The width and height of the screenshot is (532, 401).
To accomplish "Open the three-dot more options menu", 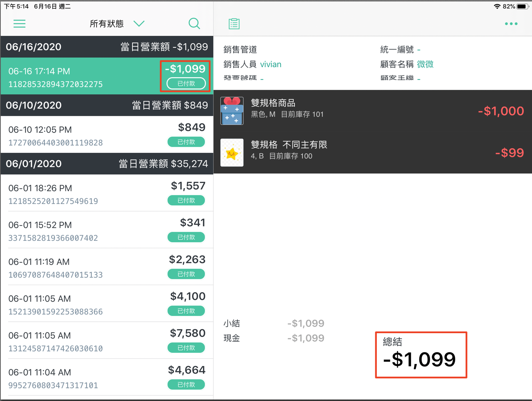I will [x=511, y=24].
